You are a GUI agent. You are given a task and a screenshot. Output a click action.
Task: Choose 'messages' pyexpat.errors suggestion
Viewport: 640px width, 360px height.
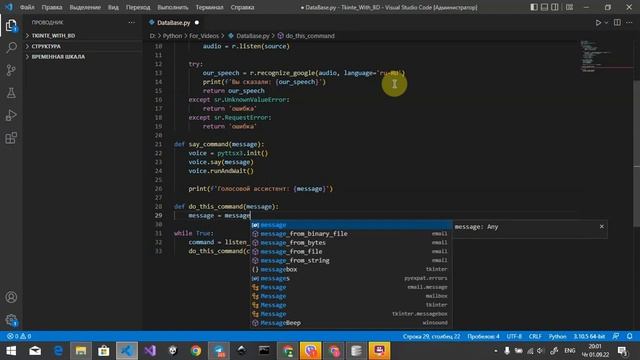tap(351, 278)
